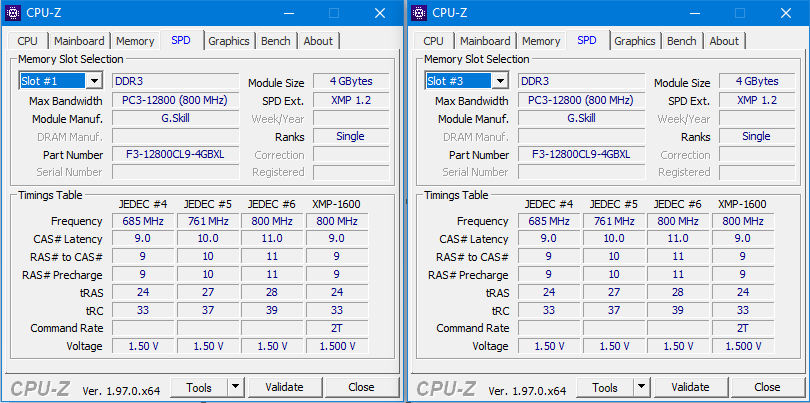
Task: Open About tab in right window
Action: pos(724,41)
